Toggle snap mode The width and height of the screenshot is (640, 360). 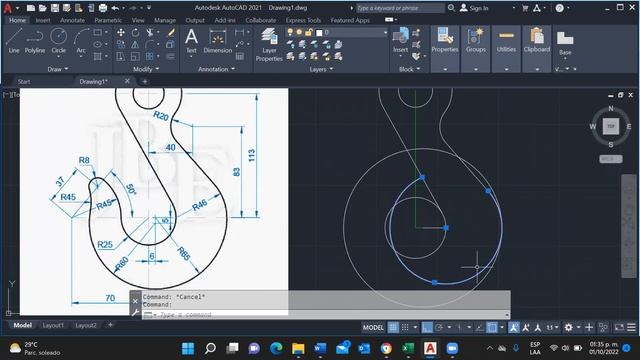pos(405,327)
